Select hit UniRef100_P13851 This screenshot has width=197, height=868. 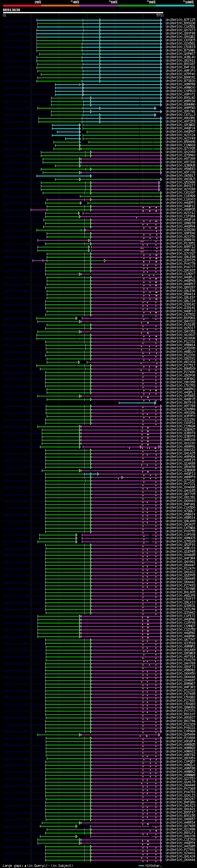(180, 244)
